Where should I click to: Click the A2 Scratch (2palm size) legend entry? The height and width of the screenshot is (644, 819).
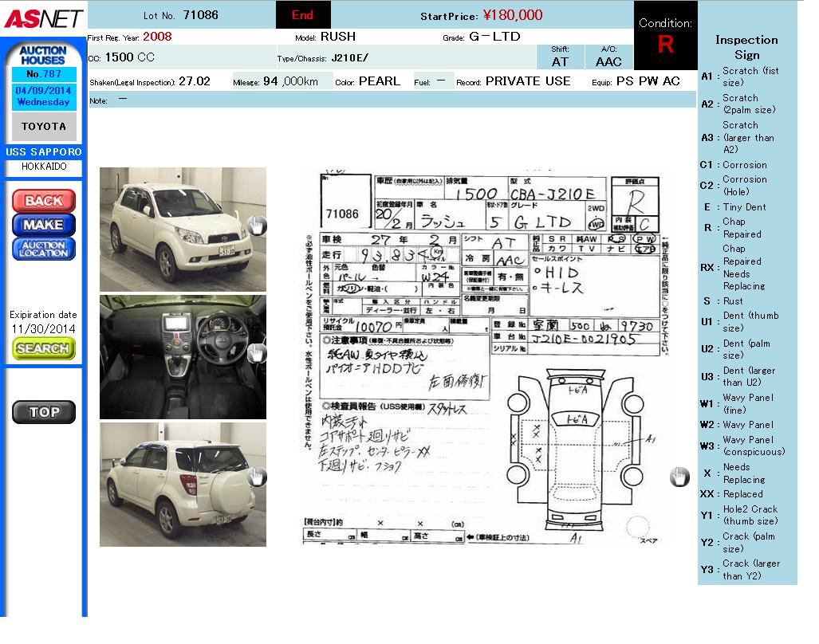(738, 104)
